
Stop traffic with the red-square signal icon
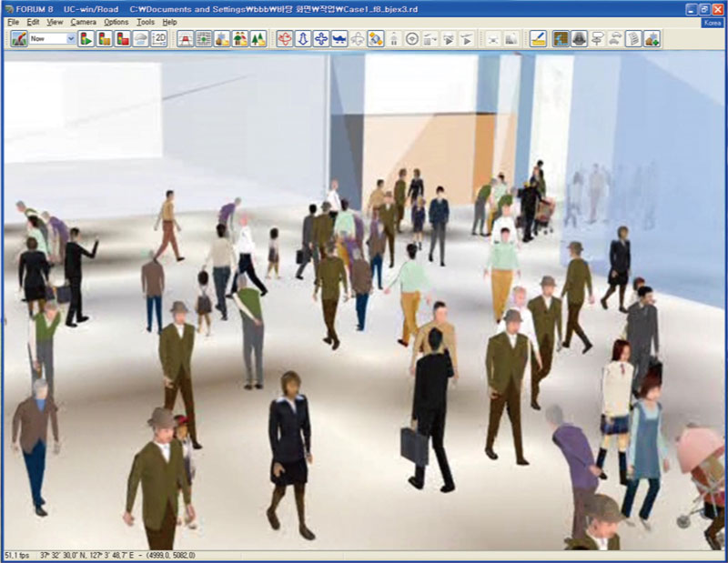[123, 39]
